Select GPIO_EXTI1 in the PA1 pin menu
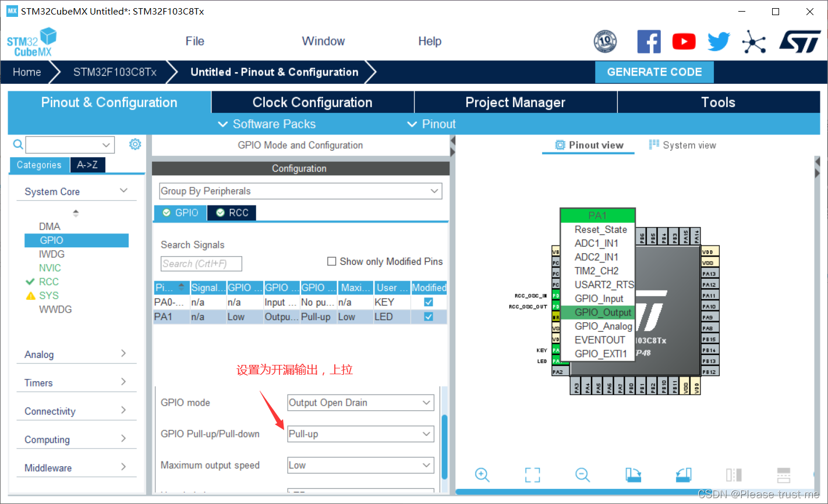The image size is (828, 504). click(599, 354)
